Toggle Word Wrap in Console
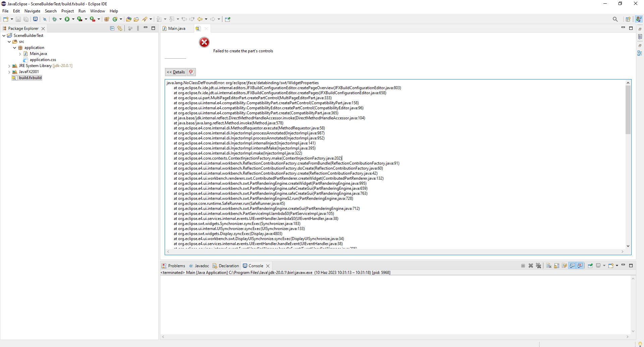 click(565, 266)
